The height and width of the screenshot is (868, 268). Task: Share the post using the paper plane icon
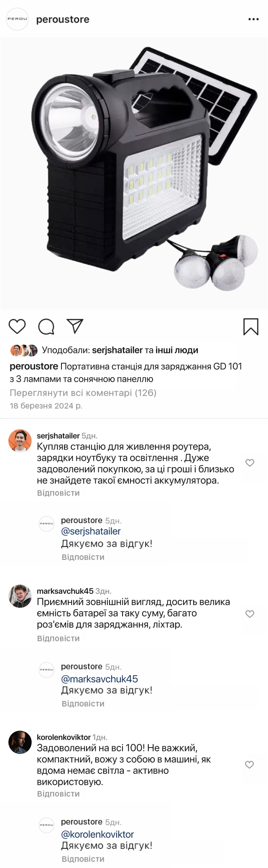tap(75, 326)
